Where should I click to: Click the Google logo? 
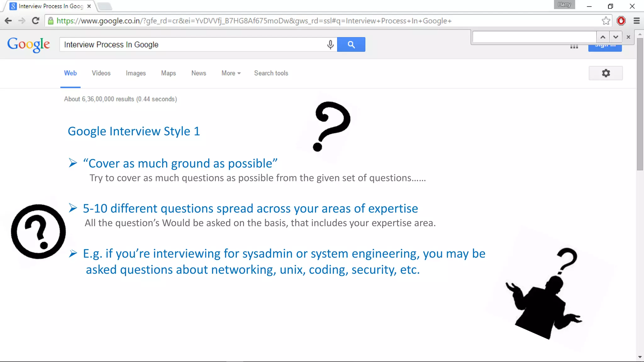pyautogui.click(x=29, y=45)
